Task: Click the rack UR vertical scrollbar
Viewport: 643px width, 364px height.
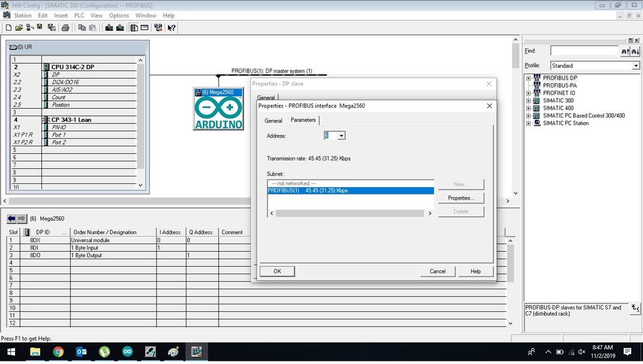Action: coord(140,122)
